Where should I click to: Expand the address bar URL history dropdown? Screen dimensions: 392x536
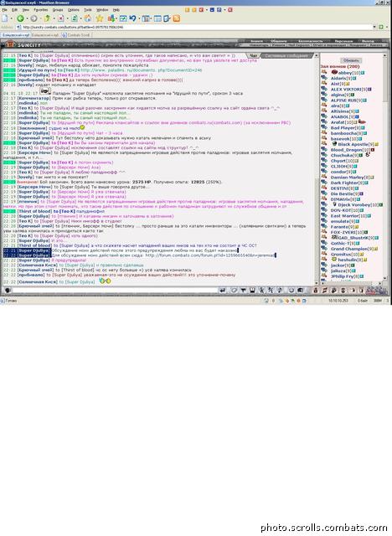(374, 27)
